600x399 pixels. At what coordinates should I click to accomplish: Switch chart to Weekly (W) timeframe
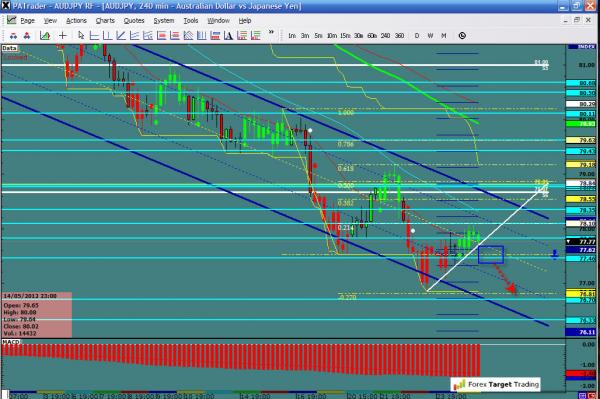430,36
